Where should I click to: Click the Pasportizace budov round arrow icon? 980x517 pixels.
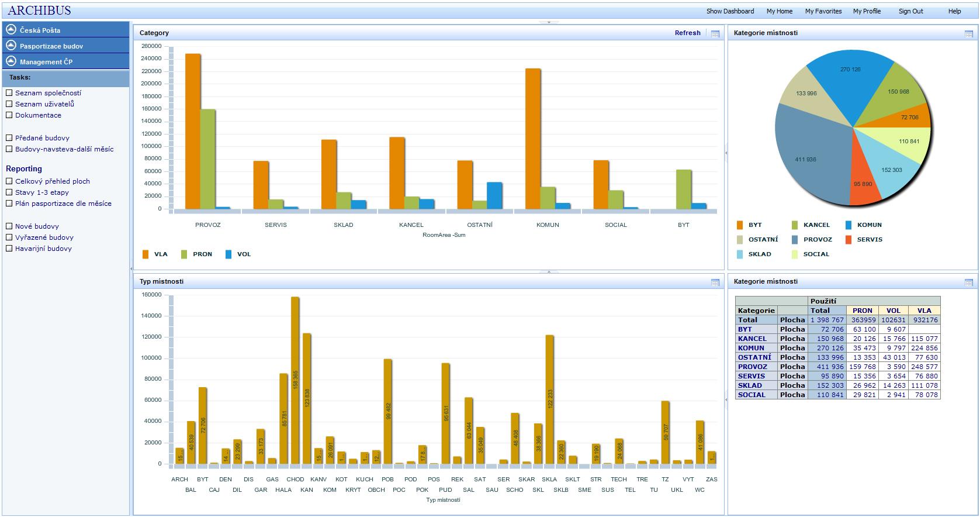pos(11,45)
